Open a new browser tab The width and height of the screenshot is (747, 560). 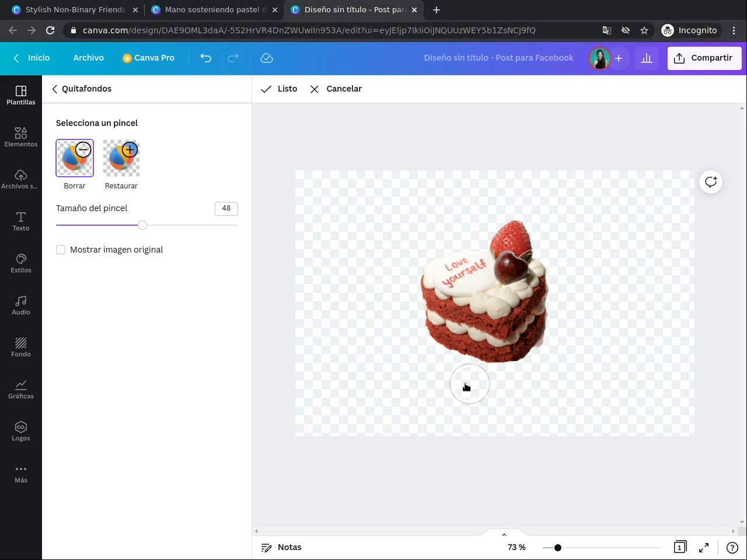437,10
